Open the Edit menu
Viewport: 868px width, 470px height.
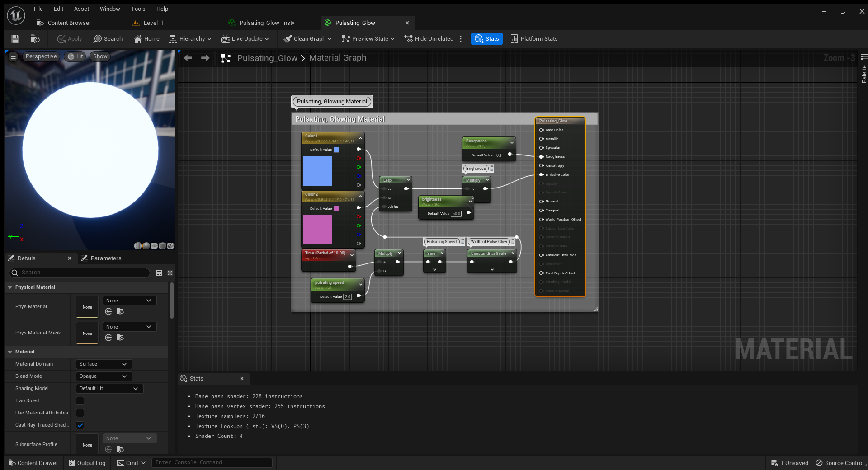coord(58,9)
